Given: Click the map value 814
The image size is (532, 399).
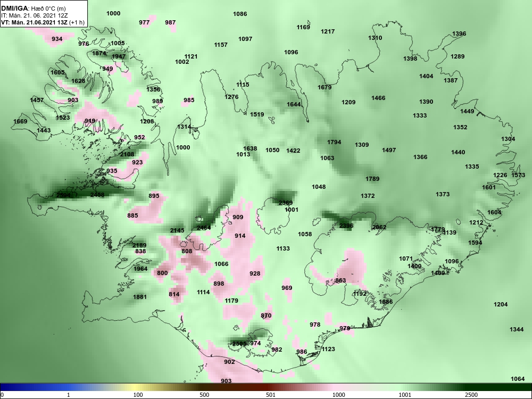Looking at the screenshot, I should click(x=174, y=294).
